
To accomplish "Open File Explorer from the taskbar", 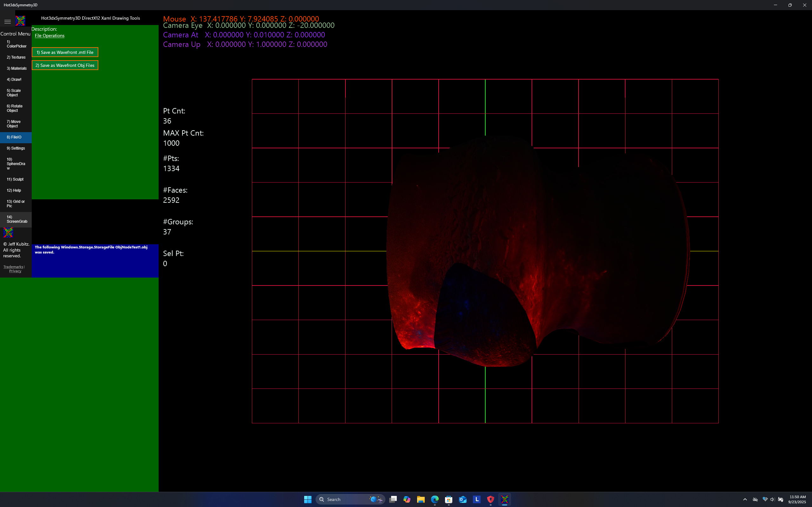I will coord(421,499).
